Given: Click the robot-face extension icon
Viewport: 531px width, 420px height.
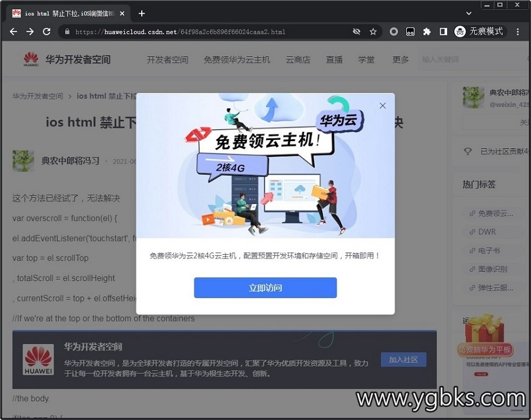Looking at the screenshot, I should tap(410, 32).
